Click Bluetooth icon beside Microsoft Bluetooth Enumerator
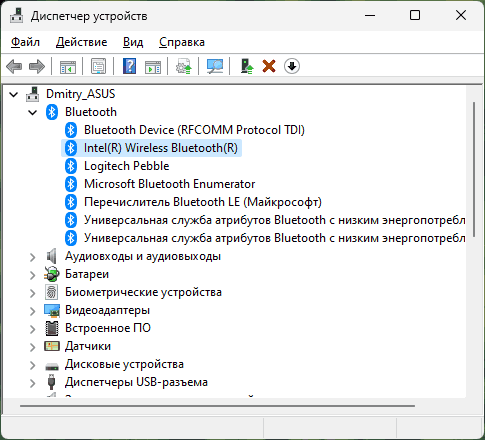This screenshot has height=440, width=485. [71, 184]
